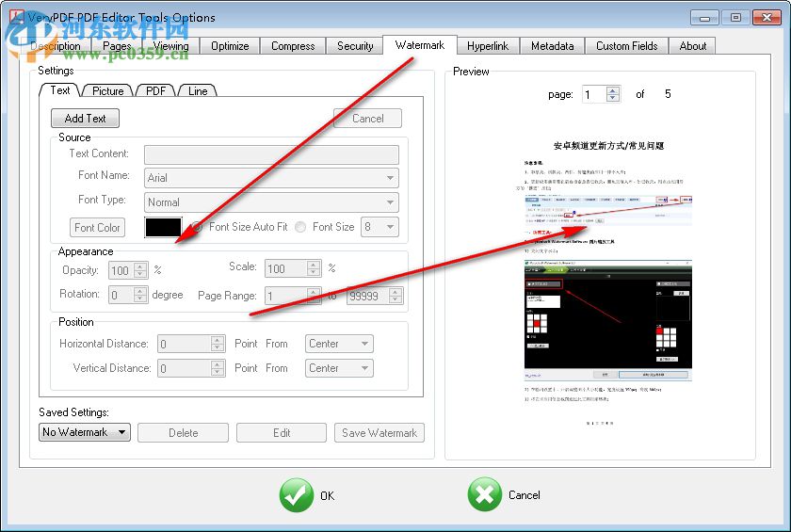
Task: Click the Opacity value field
Action: pos(121,270)
